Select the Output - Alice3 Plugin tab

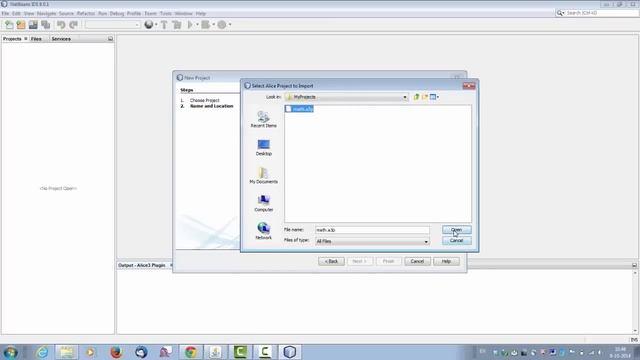(142, 265)
